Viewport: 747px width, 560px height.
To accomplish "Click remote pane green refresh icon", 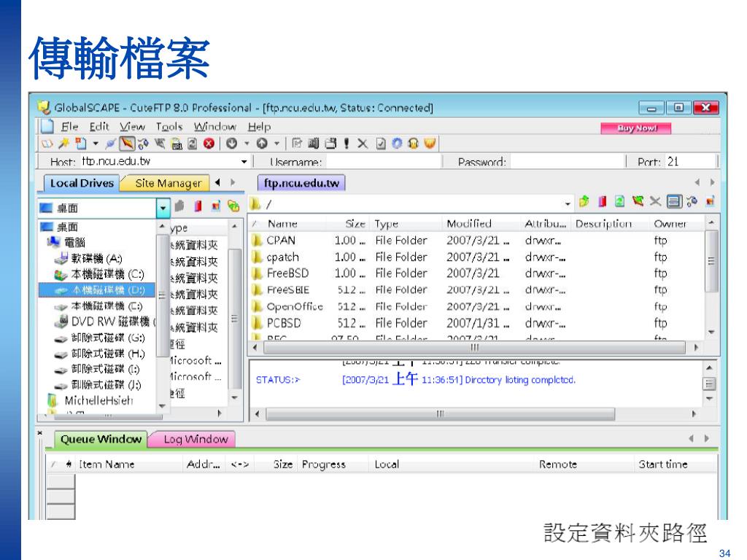I will point(619,201).
